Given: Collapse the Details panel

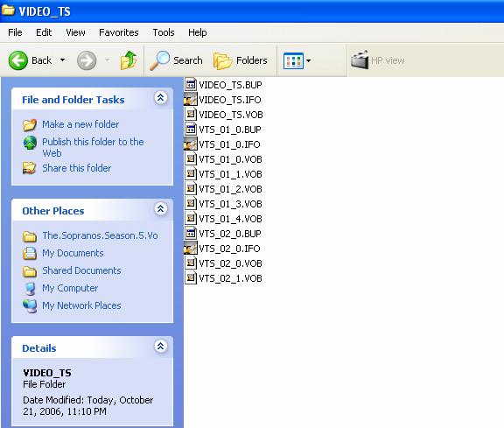Looking at the screenshot, I should click(161, 347).
